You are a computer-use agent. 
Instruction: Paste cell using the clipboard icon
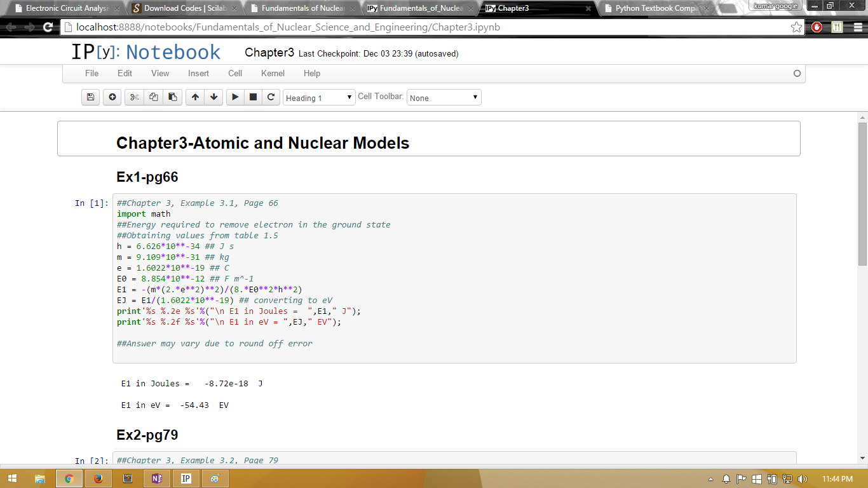(x=172, y=97)
